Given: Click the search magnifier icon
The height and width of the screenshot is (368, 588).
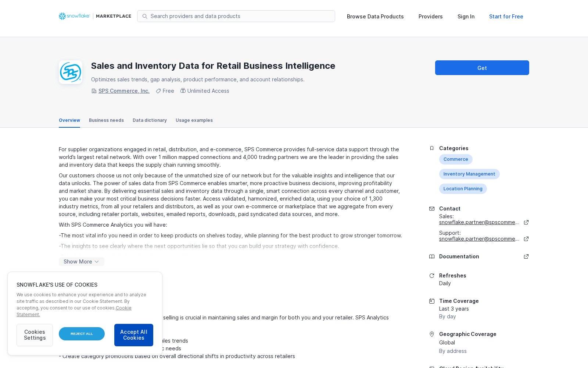Looking at the screenshot, I should click(x=145, y=16).
